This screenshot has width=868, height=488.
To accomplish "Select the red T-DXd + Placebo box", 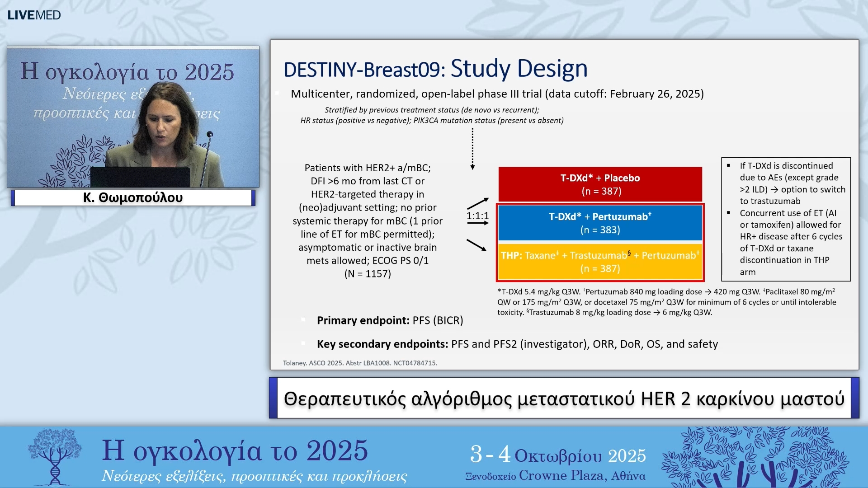I will coord(600,184).
